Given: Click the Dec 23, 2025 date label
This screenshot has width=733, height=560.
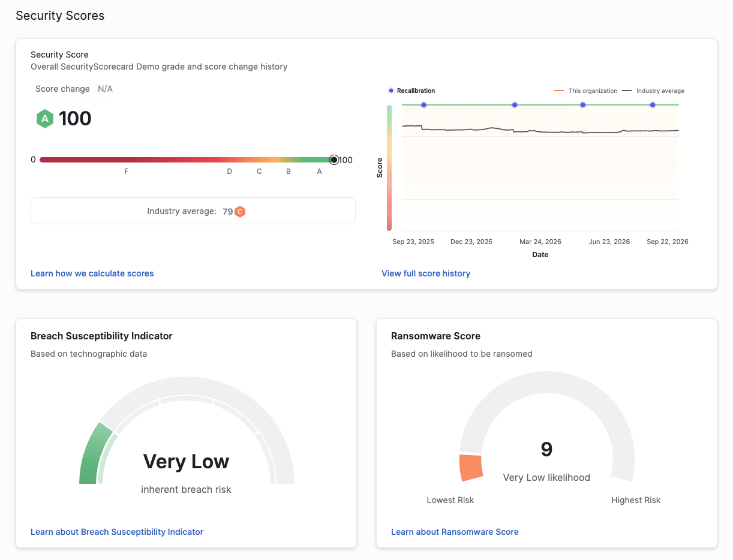Looking at the screenshot, I should pyautogui.click(x=471, y=242).
